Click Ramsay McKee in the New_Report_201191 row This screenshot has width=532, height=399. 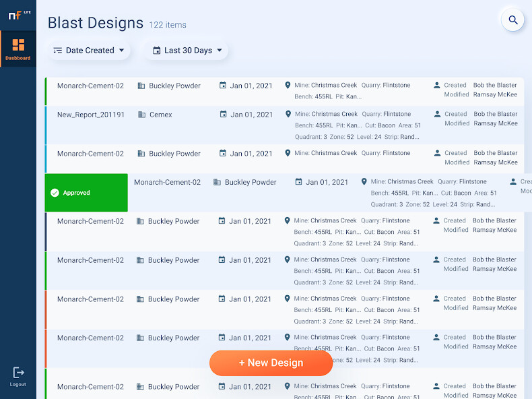[x=496, y=123]
